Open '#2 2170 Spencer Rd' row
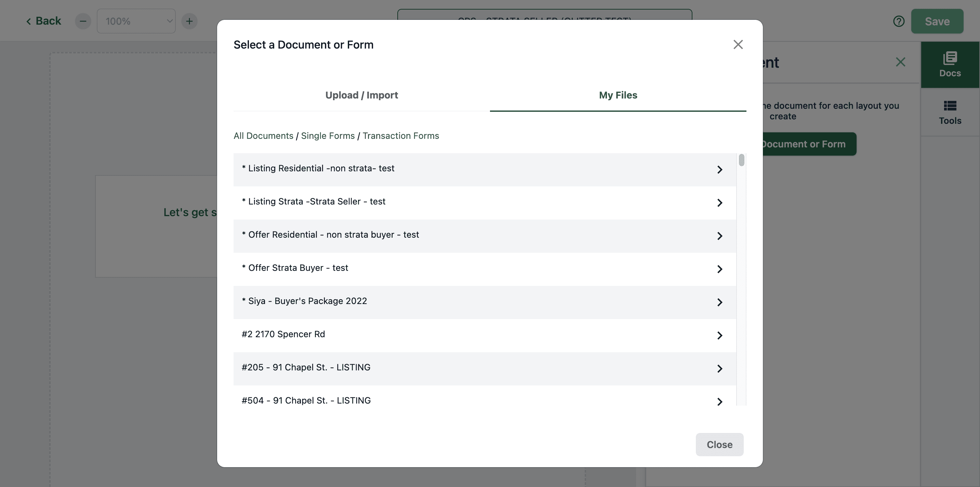 (x=485, y=335)
